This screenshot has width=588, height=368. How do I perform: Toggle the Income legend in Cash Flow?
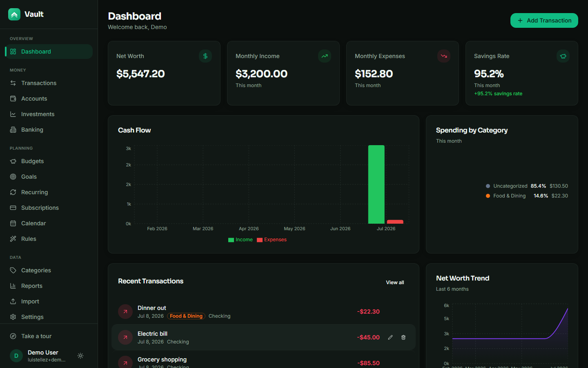tap(241, 240)
